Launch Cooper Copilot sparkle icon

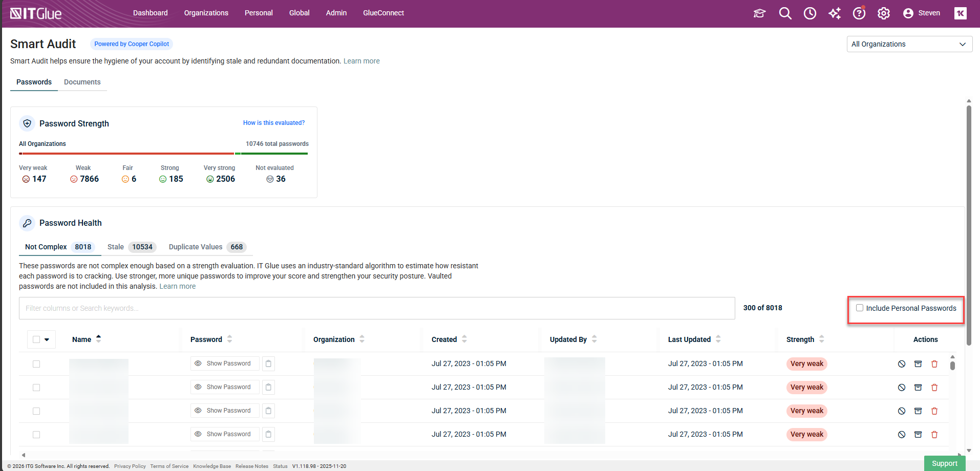(x=834, y=13)
